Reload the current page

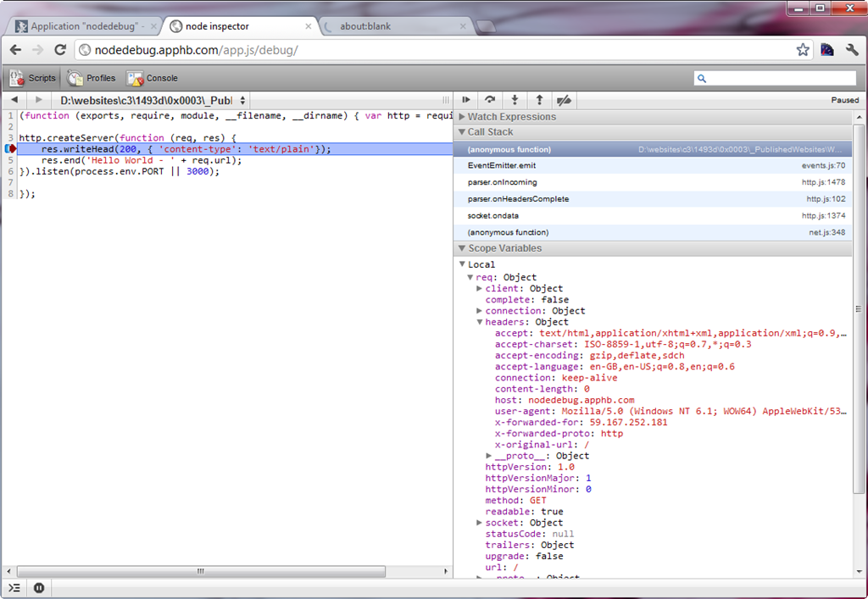(x=60, y=50)
